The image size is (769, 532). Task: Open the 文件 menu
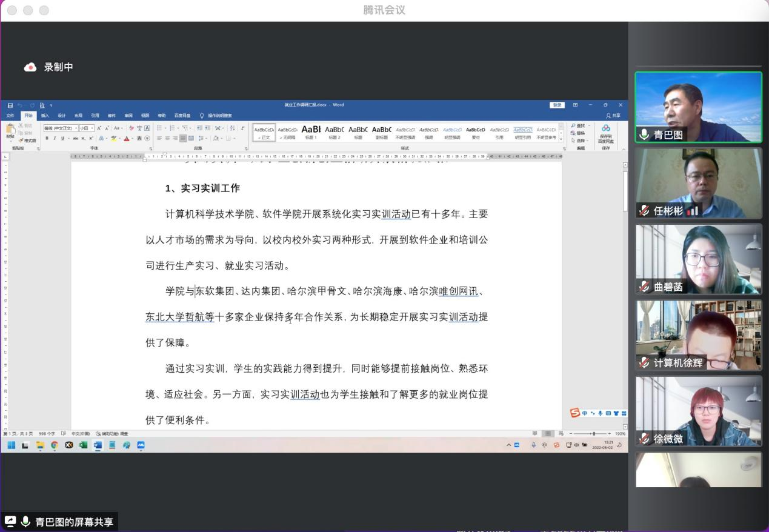pyautogui.click(x=10, y=116)
